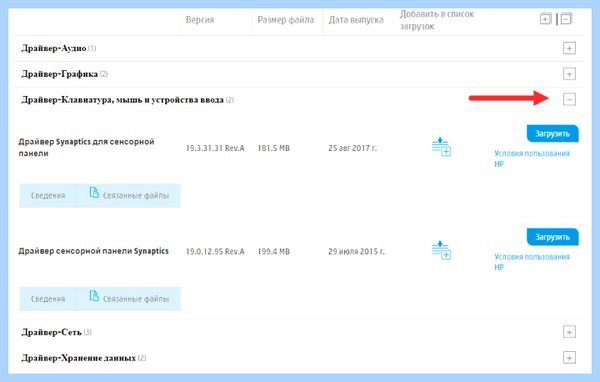The image size is (600, 382).
Task: Click the Драйвер-Аудио heading text
Action: 54,48
